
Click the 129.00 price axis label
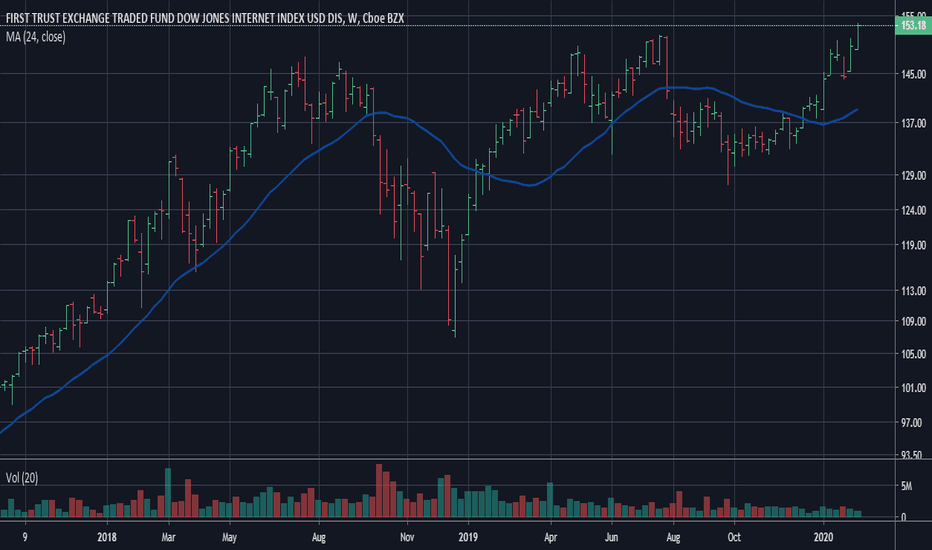point(914,175)
